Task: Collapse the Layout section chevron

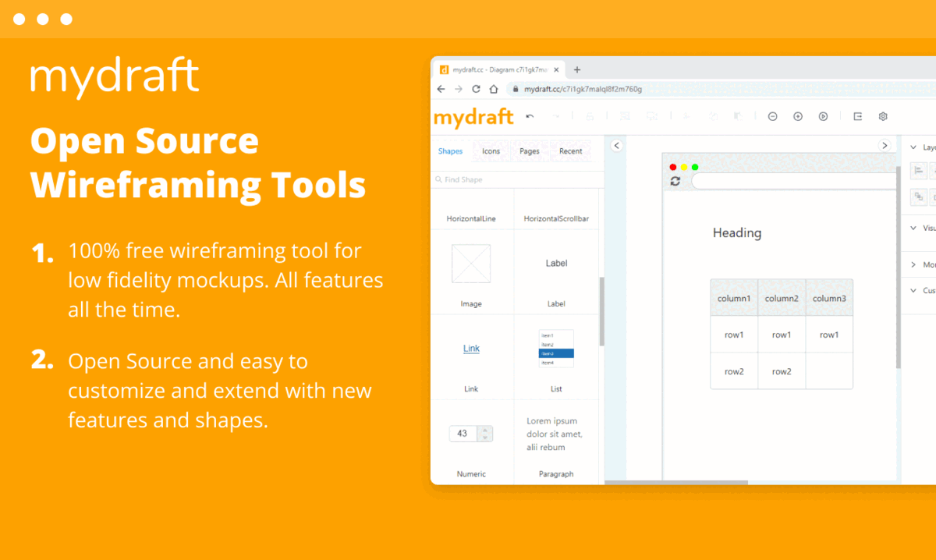Action: [x=913, y=147]
